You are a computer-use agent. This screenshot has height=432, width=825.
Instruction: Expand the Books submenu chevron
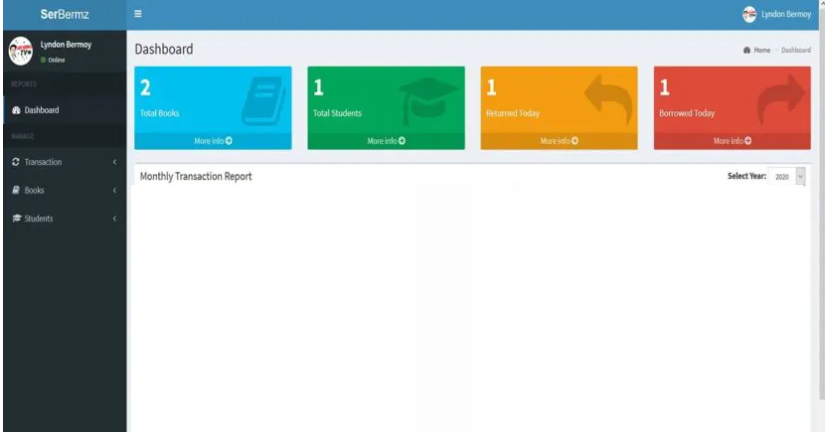(115, 190)
